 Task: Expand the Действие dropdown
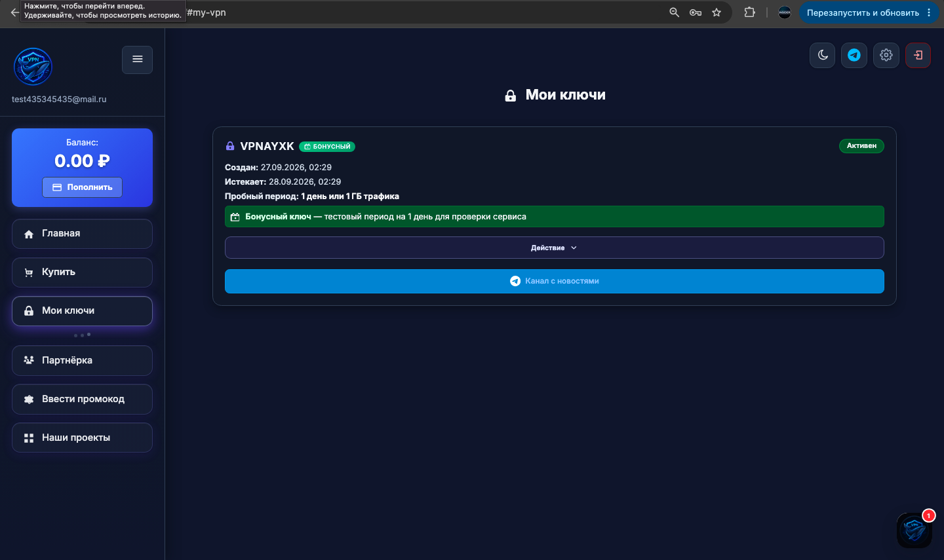pyautogui.click(x=555, y=248)
